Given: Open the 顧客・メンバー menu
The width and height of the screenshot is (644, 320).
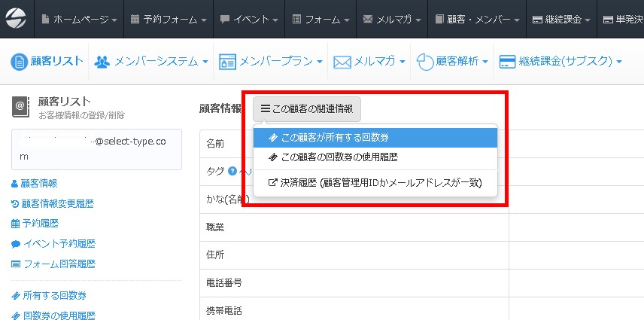Looking at the screenshot, I should click(477, 20).
